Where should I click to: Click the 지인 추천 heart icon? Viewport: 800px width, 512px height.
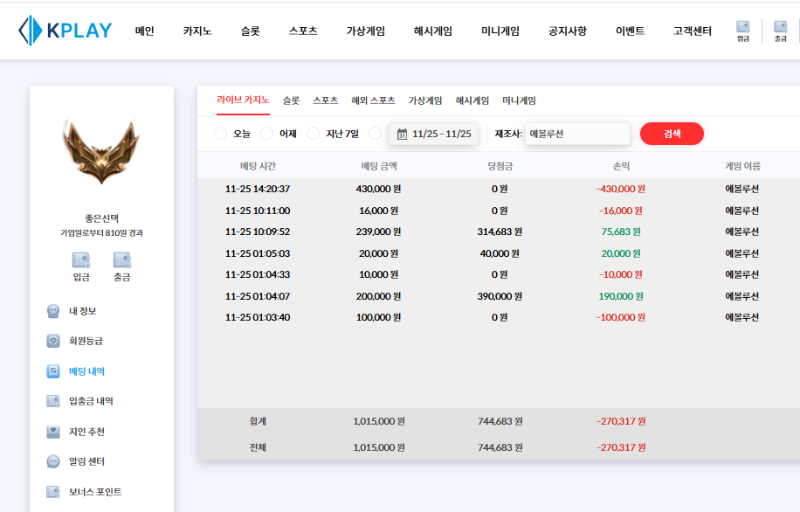(x=53, y=431)
